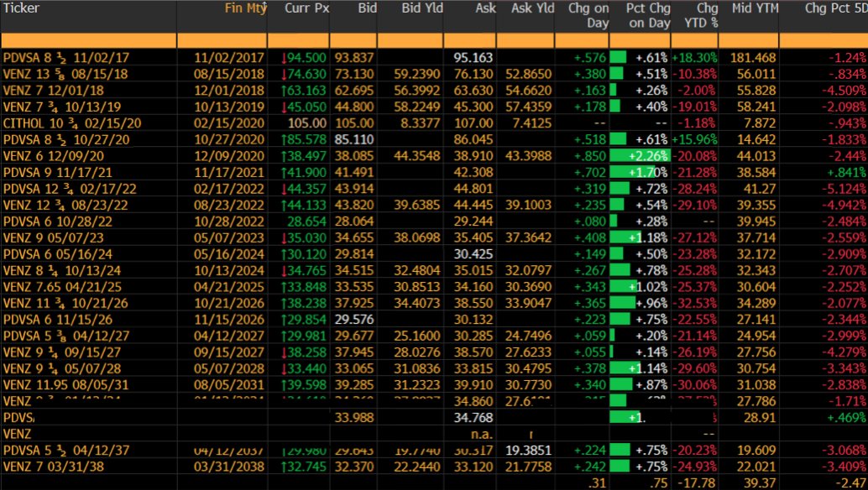The width and height of the screenshot is (868, 490).
Task: Select ticker PDVSA 5 ½ 04/12/37
Action: pyautogui.click(x=65, y=451)
